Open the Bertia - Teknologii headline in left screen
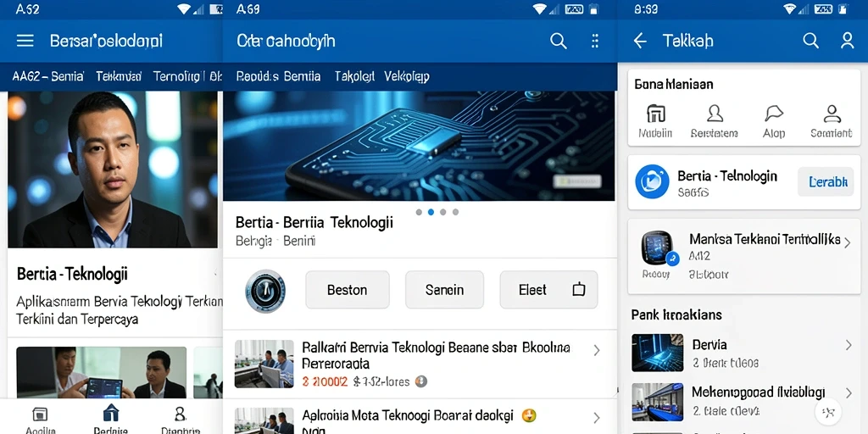868x434 pixels. click(x=73, y=274)
